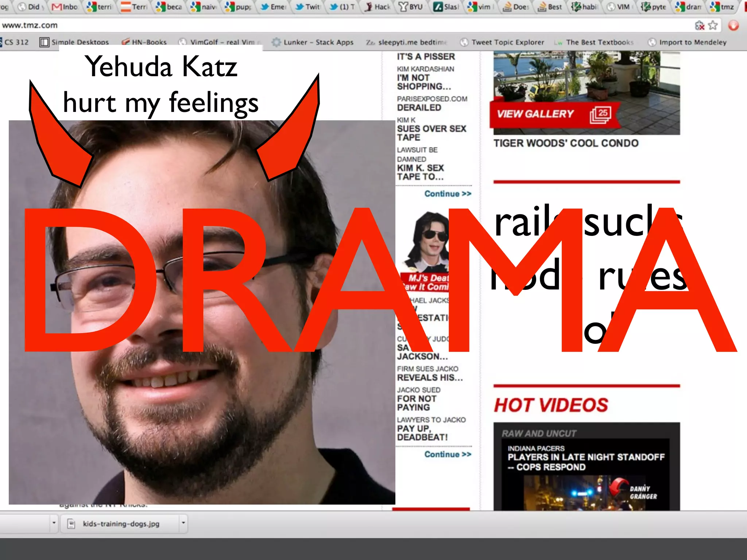Click the red extension icon beside address bar

734,26
